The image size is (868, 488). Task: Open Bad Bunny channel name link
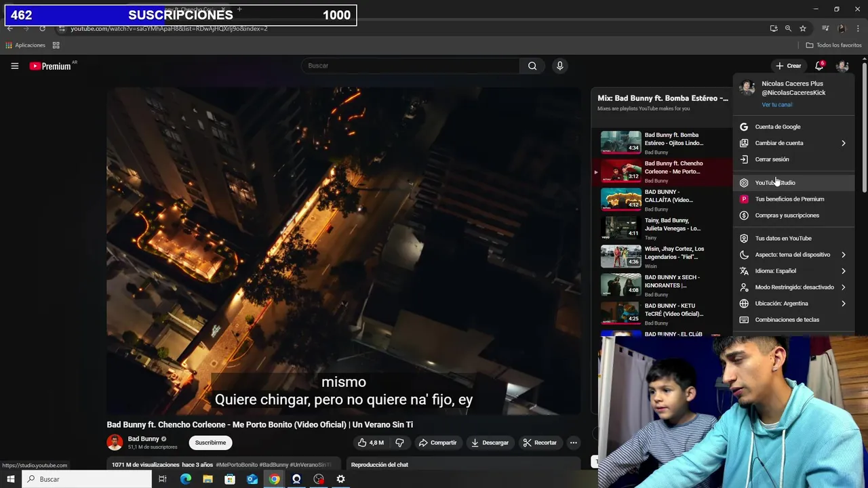click(143, 439)
